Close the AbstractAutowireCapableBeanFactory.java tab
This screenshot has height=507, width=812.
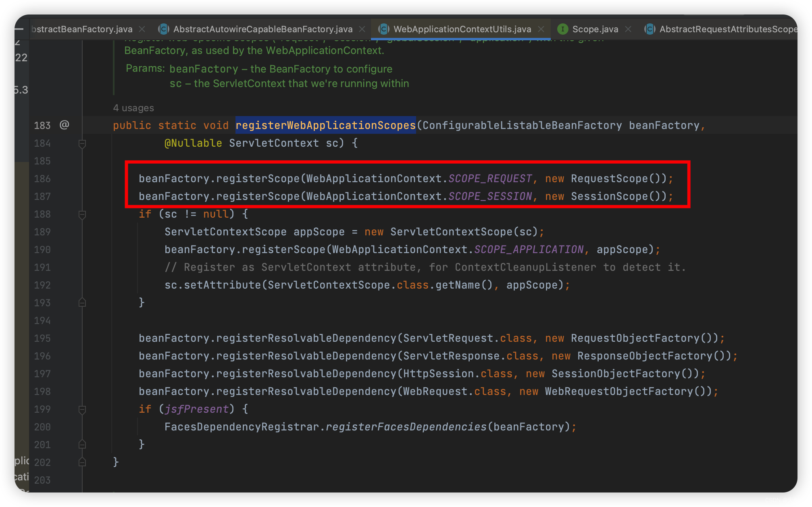point(362,29)
